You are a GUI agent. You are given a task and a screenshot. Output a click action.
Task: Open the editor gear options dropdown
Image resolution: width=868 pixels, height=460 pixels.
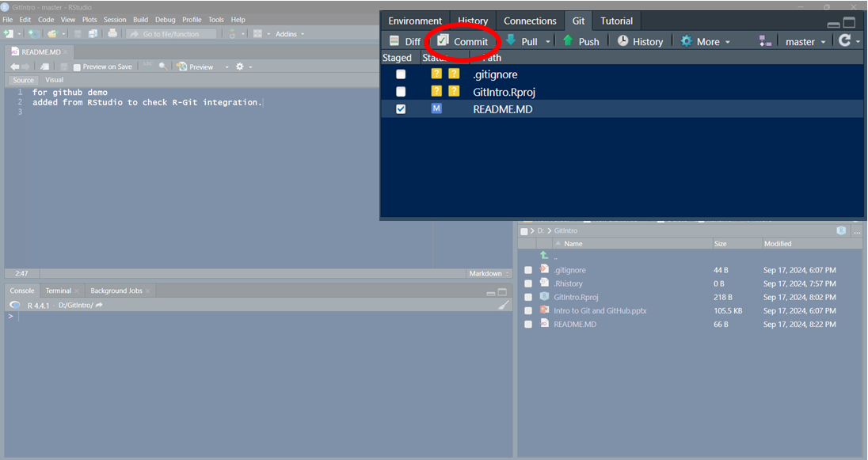pyautogui.click(x=244, y=67)
